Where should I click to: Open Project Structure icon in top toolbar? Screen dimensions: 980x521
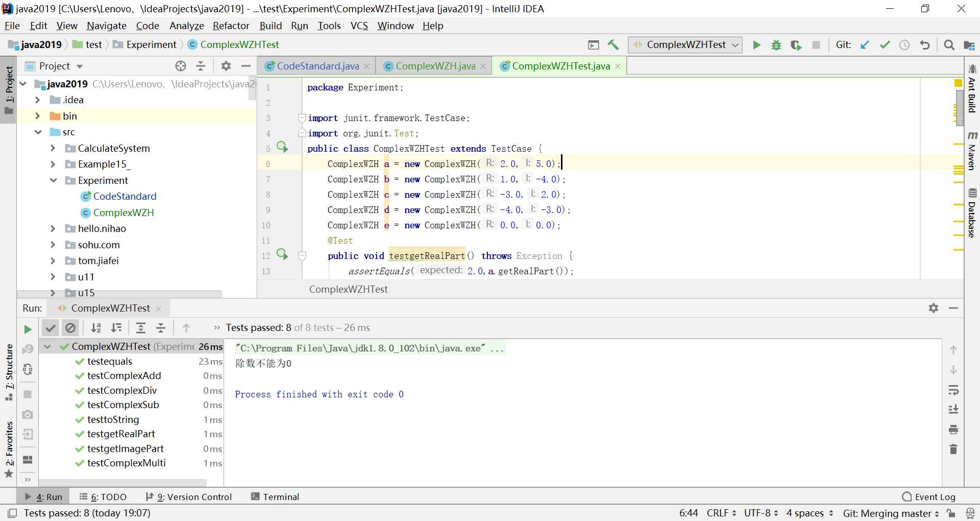tap(969, 45)
